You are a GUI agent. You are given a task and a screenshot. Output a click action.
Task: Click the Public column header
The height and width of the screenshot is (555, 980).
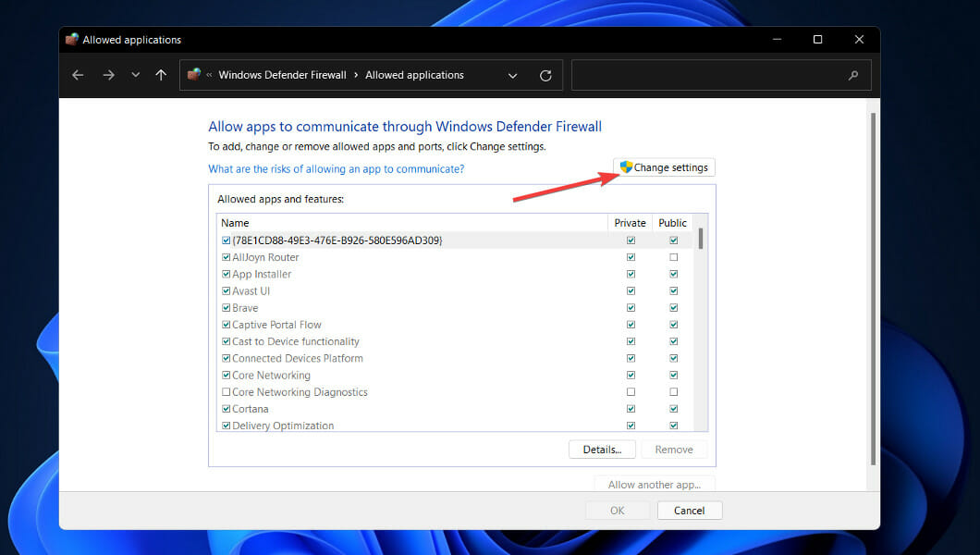coord(672,223)
